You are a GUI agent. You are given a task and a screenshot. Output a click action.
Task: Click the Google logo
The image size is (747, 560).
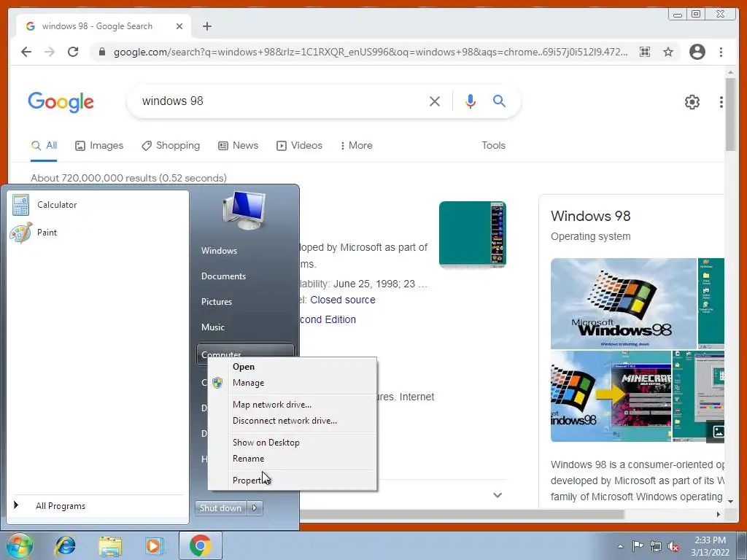pos(61,102)
